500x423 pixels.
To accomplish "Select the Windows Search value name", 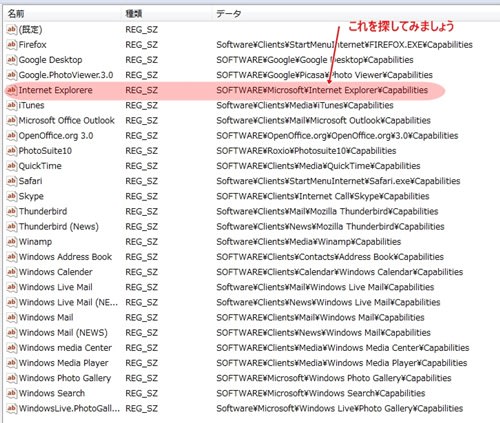I will pyautogui.click(x=52, y=393).
